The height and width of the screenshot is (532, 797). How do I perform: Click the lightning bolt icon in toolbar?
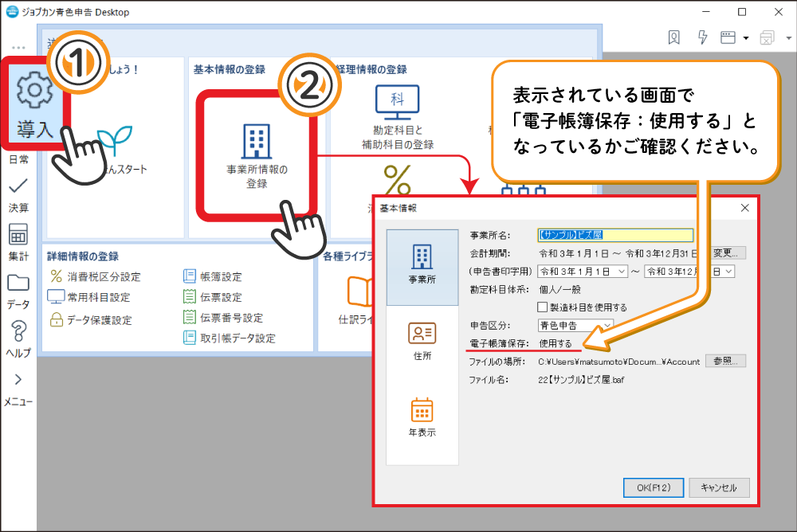(x=702, y=37)
